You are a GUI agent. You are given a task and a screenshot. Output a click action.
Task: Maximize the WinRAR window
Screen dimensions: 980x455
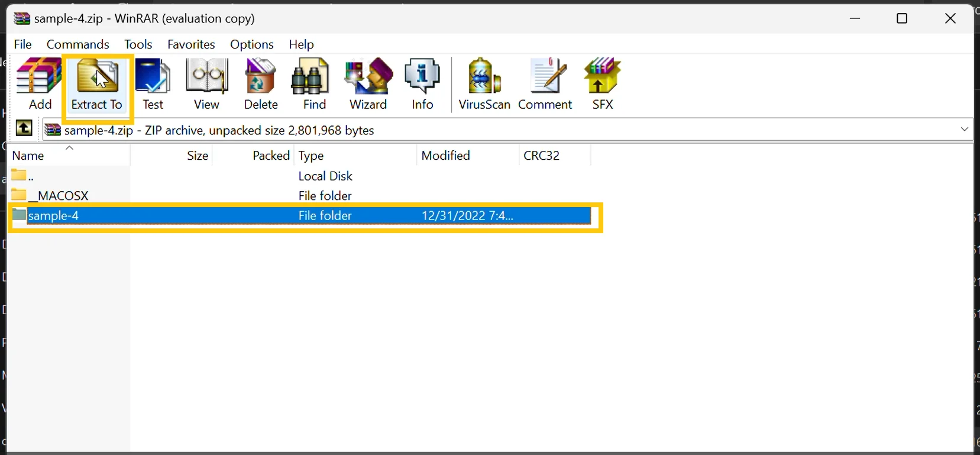[902, 18]
